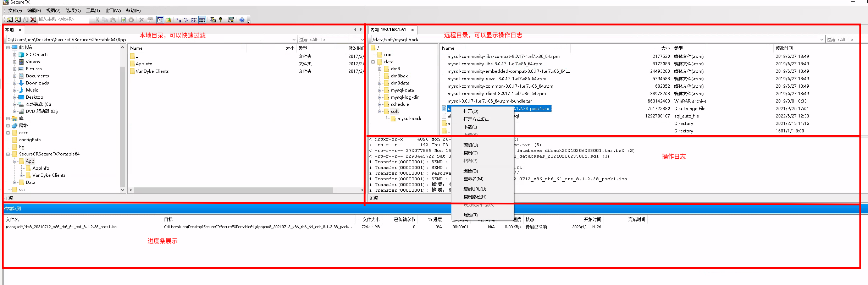Expand the remote mysql-data folder node
Viewport: 868px width, 285px height.
(x=380, y=90)
